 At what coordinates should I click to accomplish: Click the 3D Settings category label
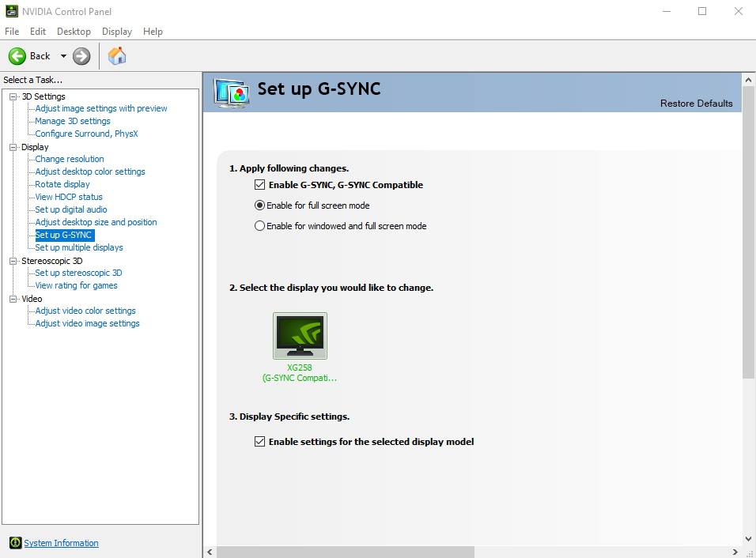[43, 96]
